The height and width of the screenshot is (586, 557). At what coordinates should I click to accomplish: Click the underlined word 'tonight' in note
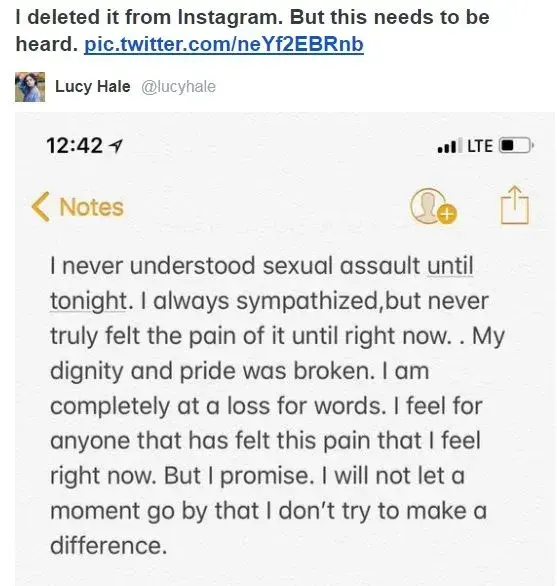[88, 301]
